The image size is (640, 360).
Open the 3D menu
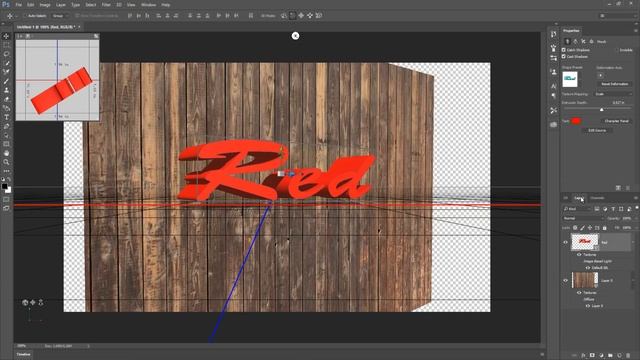point(119,5)
